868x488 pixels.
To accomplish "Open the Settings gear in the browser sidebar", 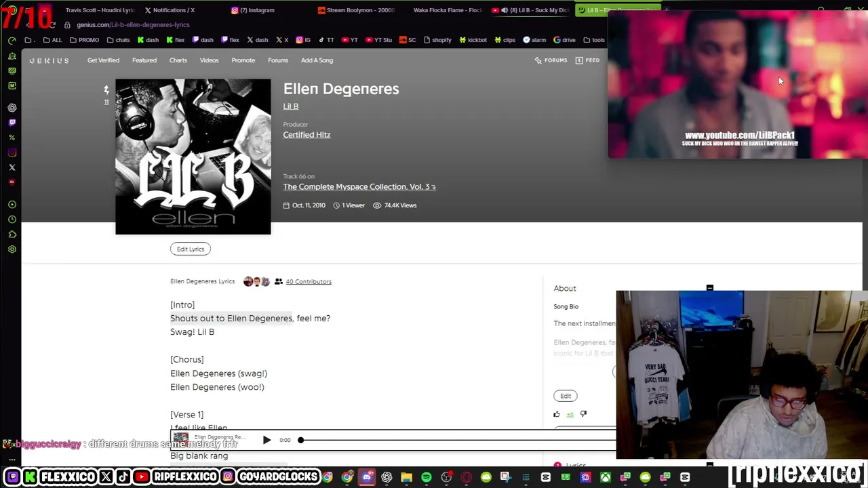I will (12, 249).
